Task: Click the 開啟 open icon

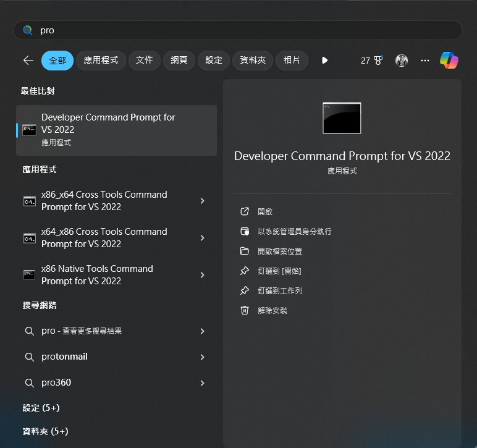Action: tap(245, 211)
